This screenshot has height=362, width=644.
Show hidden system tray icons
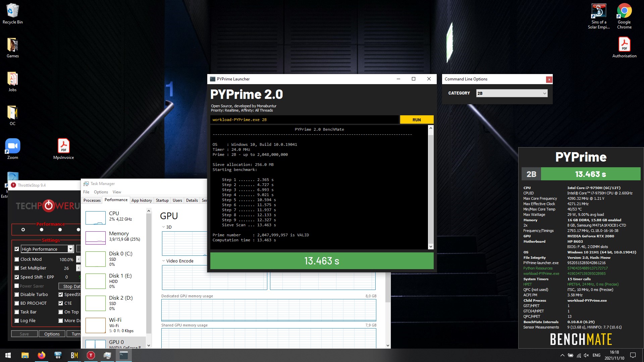point(562,355)
